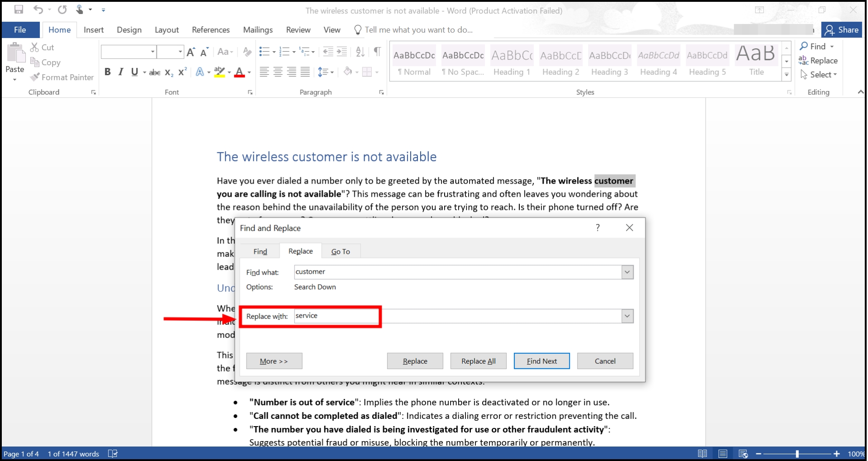Toggle italic formatting
Screen dimensions: 868x461
tap(120, 71)
